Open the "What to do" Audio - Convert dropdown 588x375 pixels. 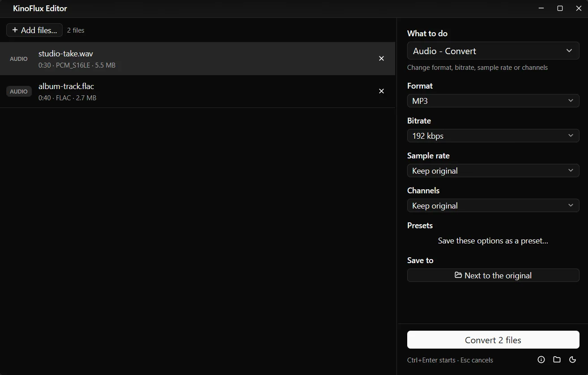point(493,51)
